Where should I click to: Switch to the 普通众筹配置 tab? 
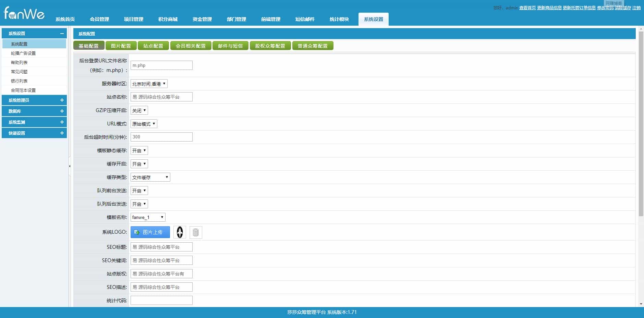[313, 46]
